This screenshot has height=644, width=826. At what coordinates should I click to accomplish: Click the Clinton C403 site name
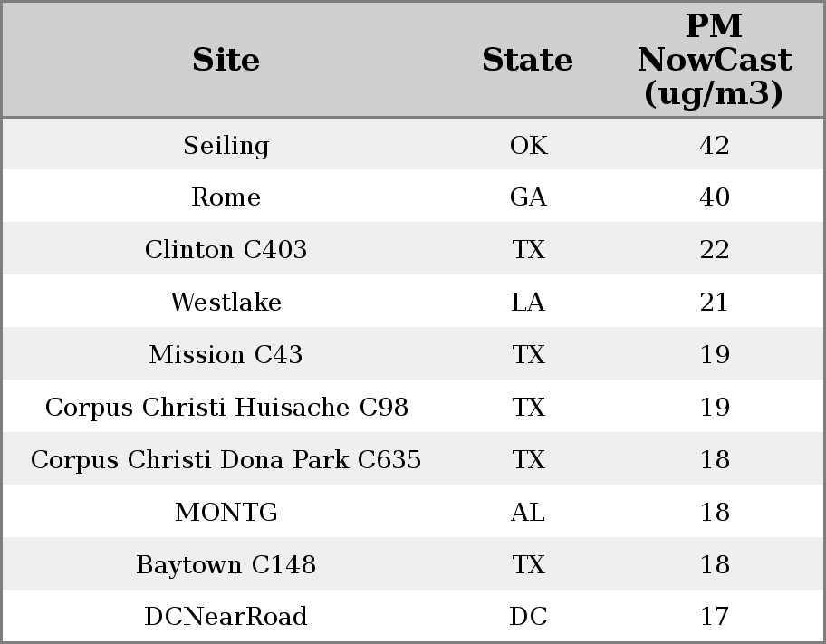226,250
